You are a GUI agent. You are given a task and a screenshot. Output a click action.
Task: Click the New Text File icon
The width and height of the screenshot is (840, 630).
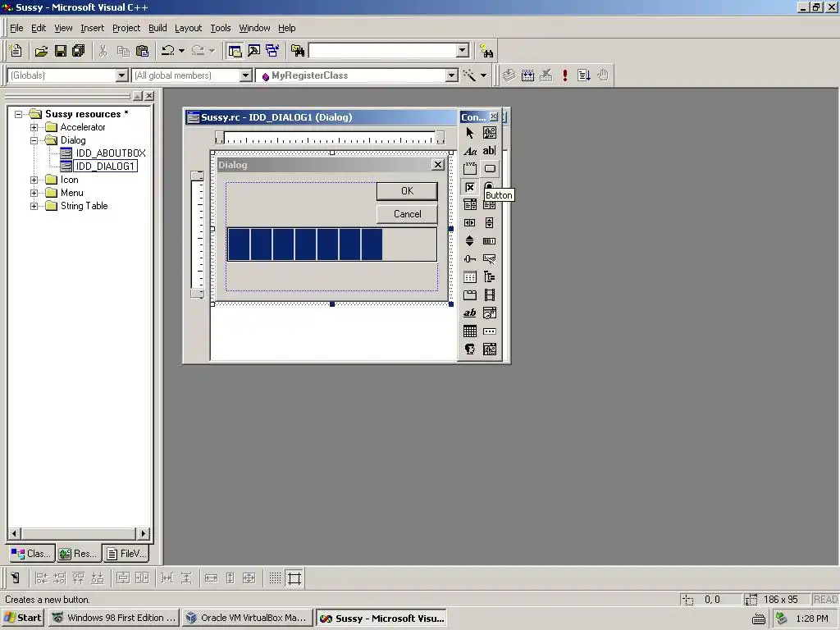(16, 51)
